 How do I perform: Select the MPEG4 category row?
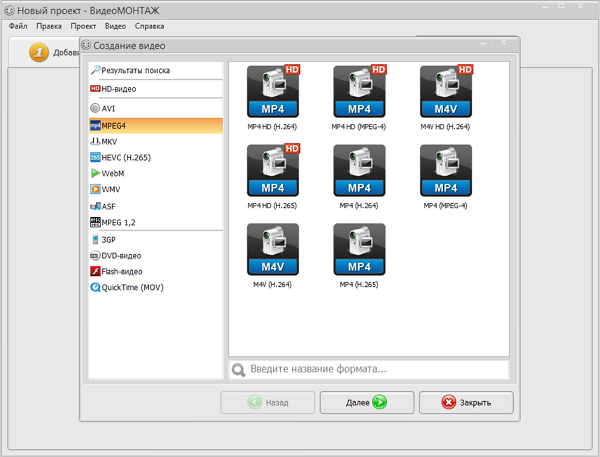point(156,126)
